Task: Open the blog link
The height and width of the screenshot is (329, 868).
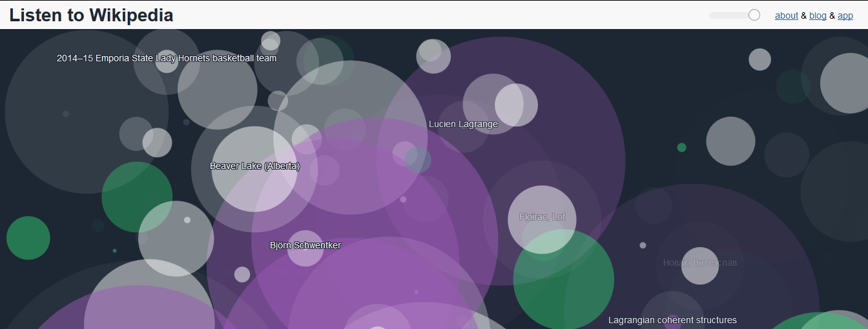Action: coord(818,15)
